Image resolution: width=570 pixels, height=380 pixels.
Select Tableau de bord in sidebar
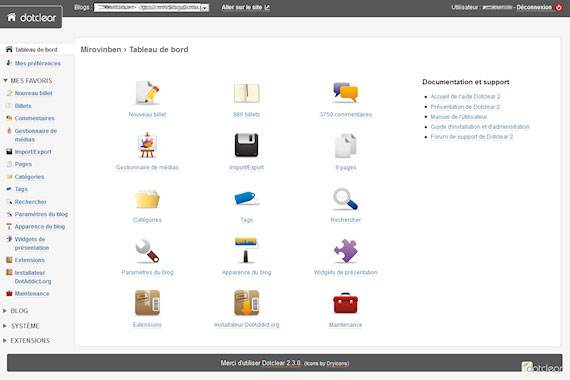coord(36,49)
